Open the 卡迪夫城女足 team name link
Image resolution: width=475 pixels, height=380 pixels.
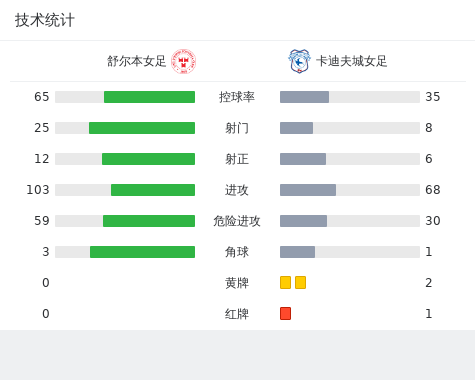click(x=352, y=61)
